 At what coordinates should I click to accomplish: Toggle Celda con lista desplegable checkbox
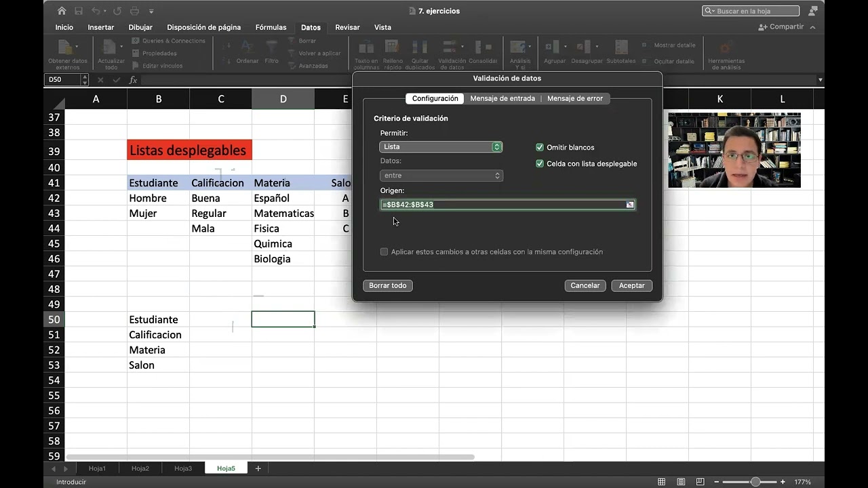pyautogui.click(x=540, y=163)
